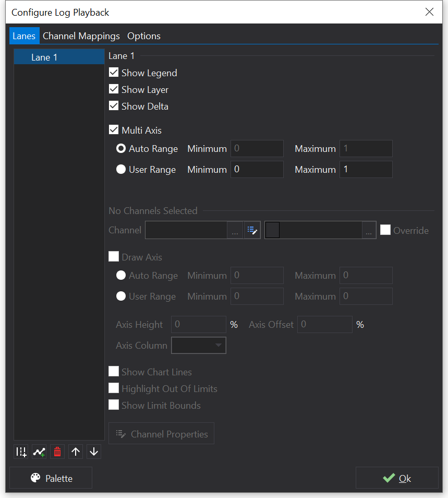Image resolution: width=448 pixels, height=498 pixels.
Task: Delete the selected lane using the red trash icon
Action: (57, 452)
